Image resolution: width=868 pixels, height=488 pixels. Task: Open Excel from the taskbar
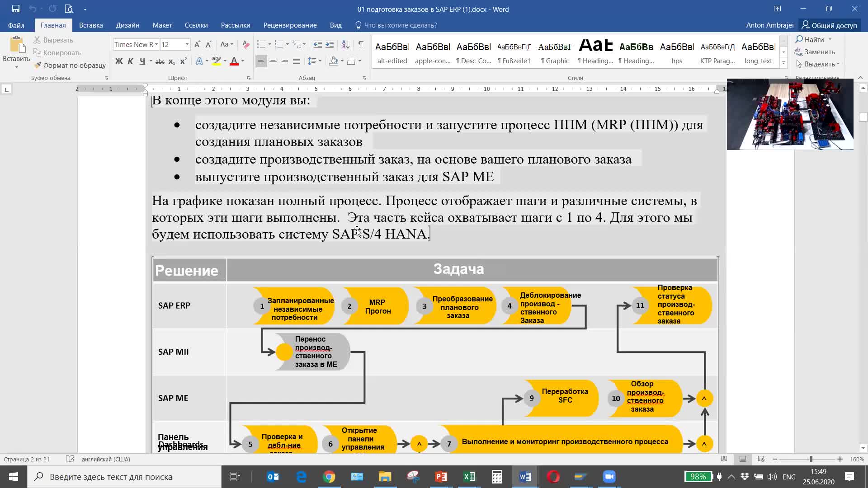469,477
